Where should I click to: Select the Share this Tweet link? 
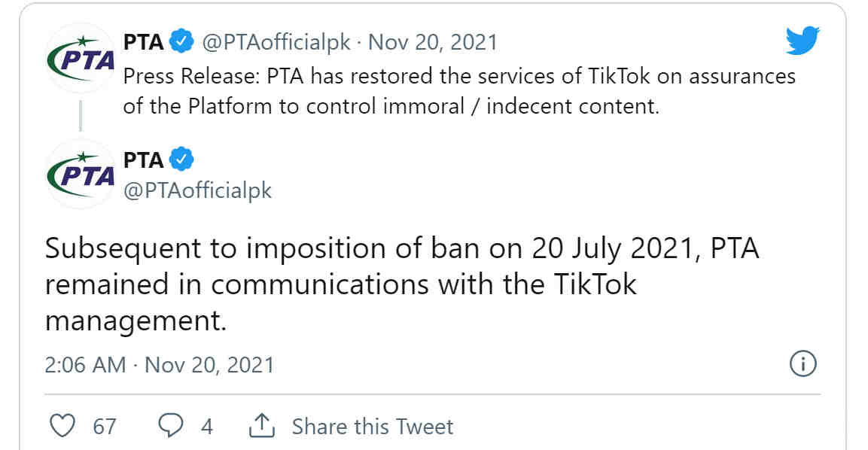pos(373,427)
